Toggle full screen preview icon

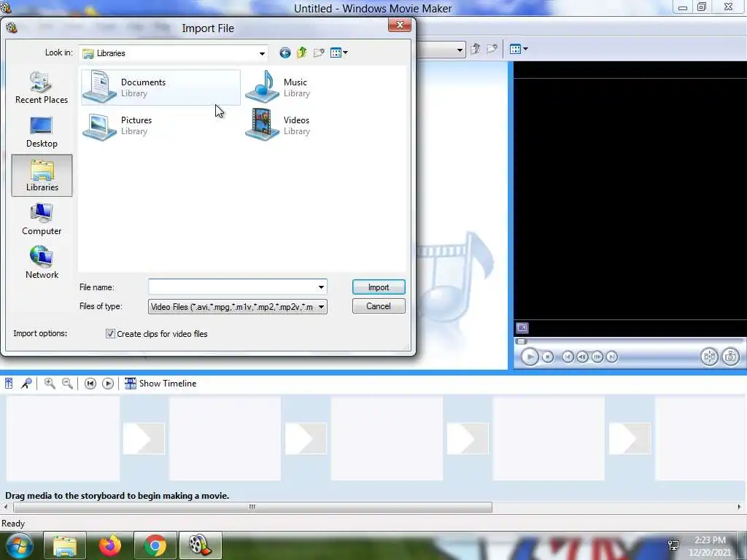(522, 327)
